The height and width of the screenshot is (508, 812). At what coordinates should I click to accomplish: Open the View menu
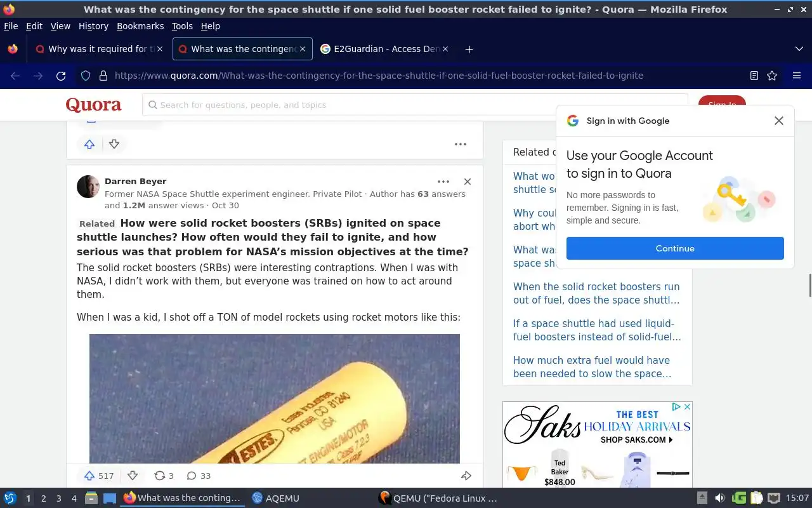pos(60,26)
